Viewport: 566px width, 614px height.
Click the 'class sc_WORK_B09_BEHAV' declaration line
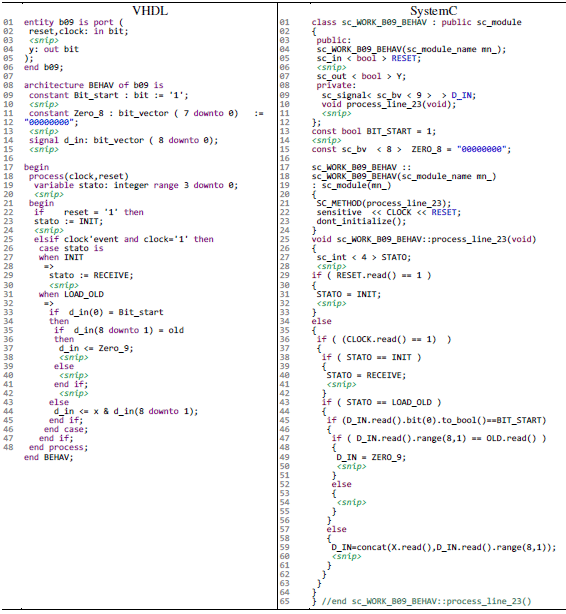tap(416, 22)
